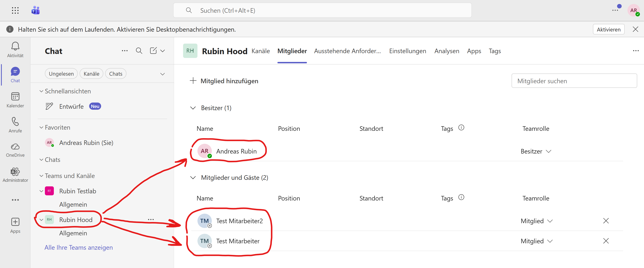Viewport: 644px width, 268px height.
Task: Click Alle Ihre Teams anzeigen link
Action: (x=79, y=247)
